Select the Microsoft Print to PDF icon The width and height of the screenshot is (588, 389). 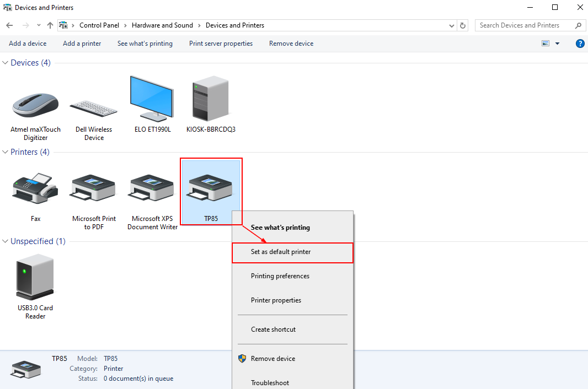94,189
